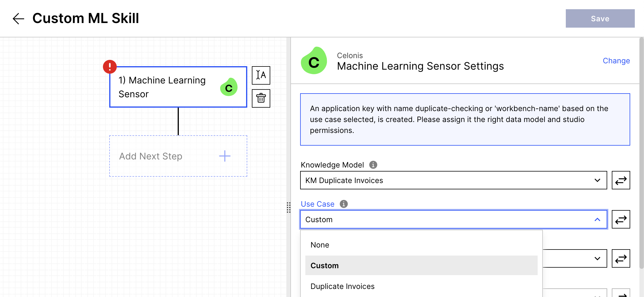
Task: Click the Machine Learning Sensor Settings heading
Action: click(x=420, y=66)
